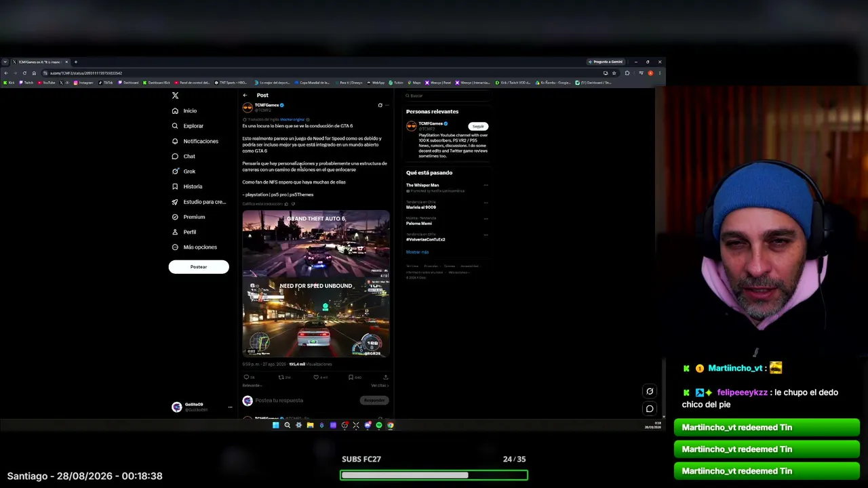Click the Grok icon on the post header
Image resolution: width=868 pixels, height=488 pixels.
[x=380, y=105]
